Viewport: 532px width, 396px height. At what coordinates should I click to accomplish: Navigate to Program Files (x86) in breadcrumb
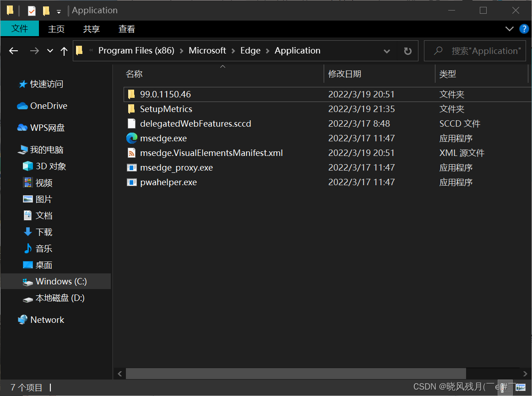pos(136,50)
